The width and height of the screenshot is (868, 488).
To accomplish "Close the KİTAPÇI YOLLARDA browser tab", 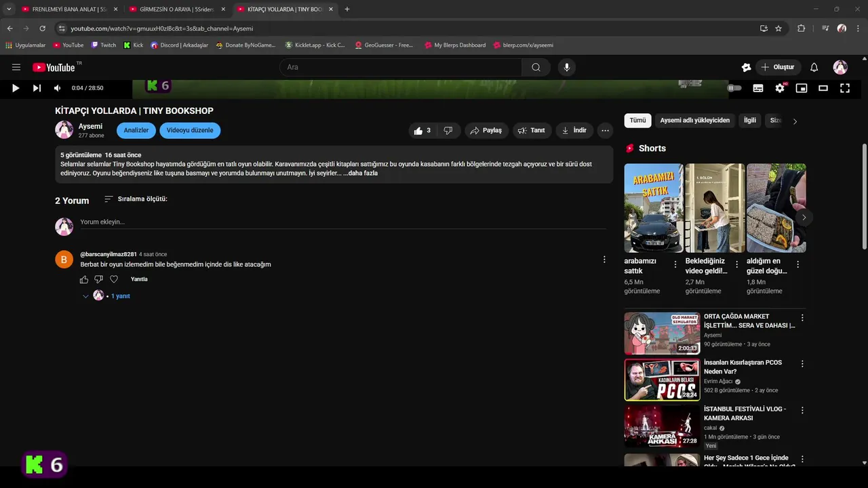I will [x=331, y=9].
